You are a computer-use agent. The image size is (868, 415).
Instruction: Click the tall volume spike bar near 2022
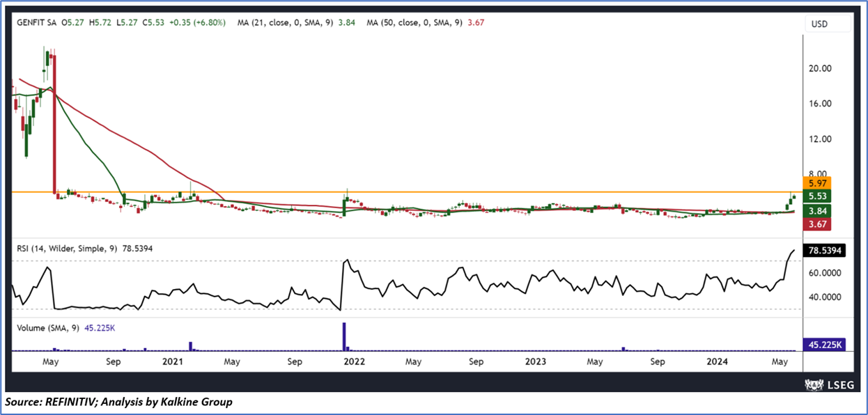[343, 336]
